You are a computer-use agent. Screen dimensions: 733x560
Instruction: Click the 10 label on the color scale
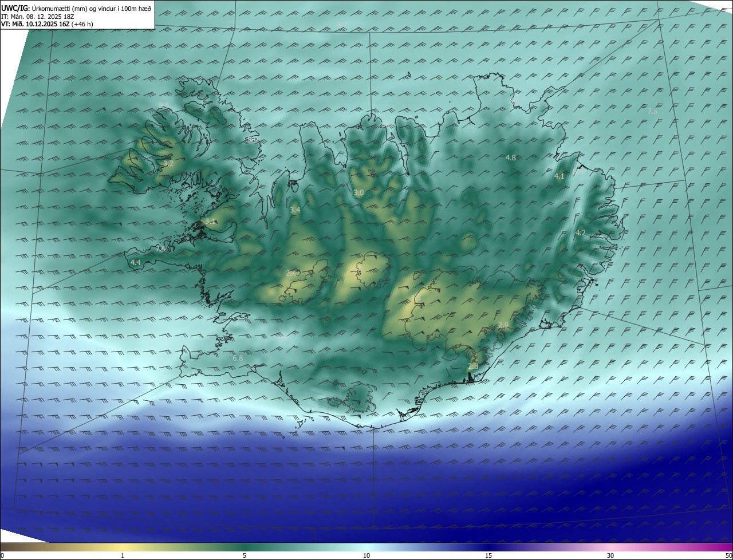click(x=366, y=555)
